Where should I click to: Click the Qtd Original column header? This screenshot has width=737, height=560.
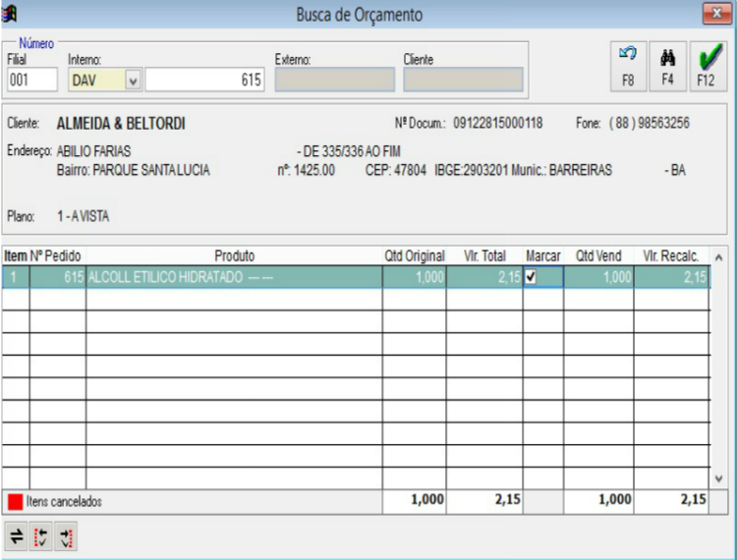tap(414, 256)
